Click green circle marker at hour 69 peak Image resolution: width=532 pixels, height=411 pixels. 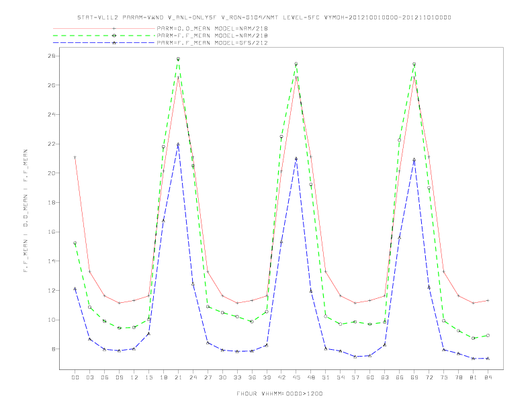[x=414, y=64]
